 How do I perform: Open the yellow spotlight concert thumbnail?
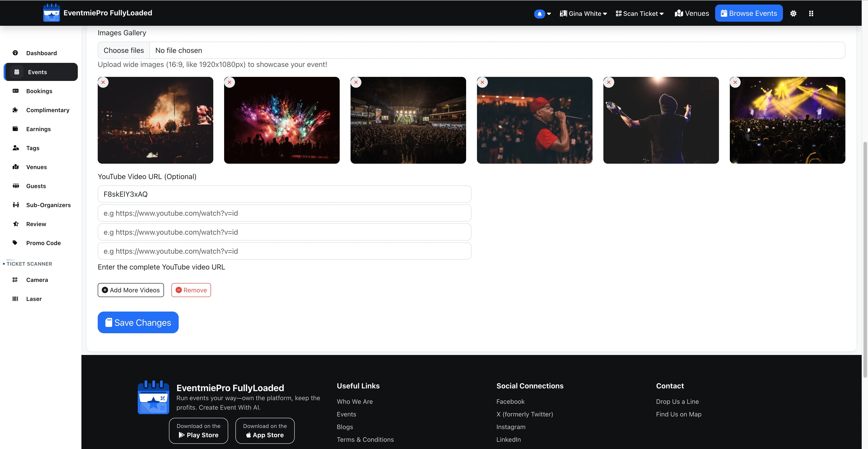[787, 120]
